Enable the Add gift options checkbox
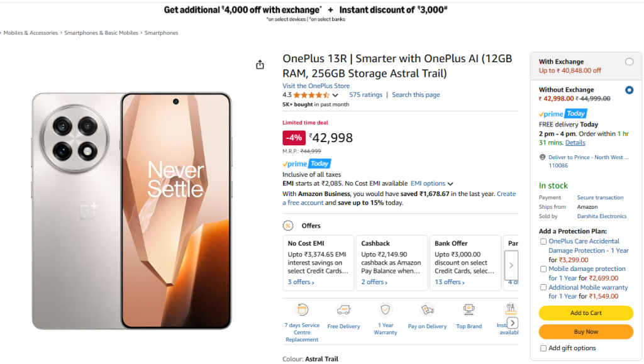Screen dimensions: 644x364 (543, 348)
